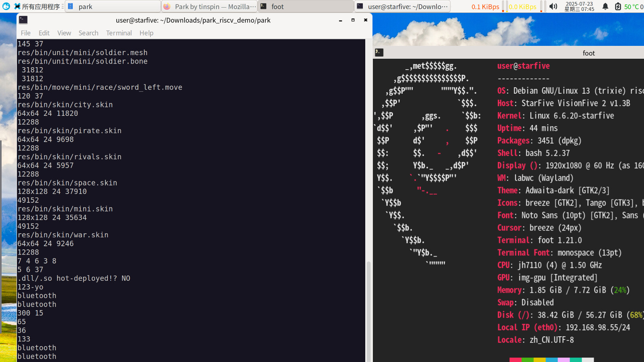Viewport: 644px width, 362px height.
Task: Click the pink color swatch in foot
Action: (564, 360)
